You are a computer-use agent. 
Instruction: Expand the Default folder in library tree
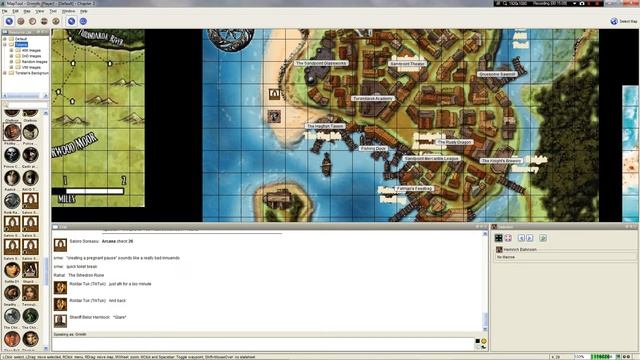point(5,39)
